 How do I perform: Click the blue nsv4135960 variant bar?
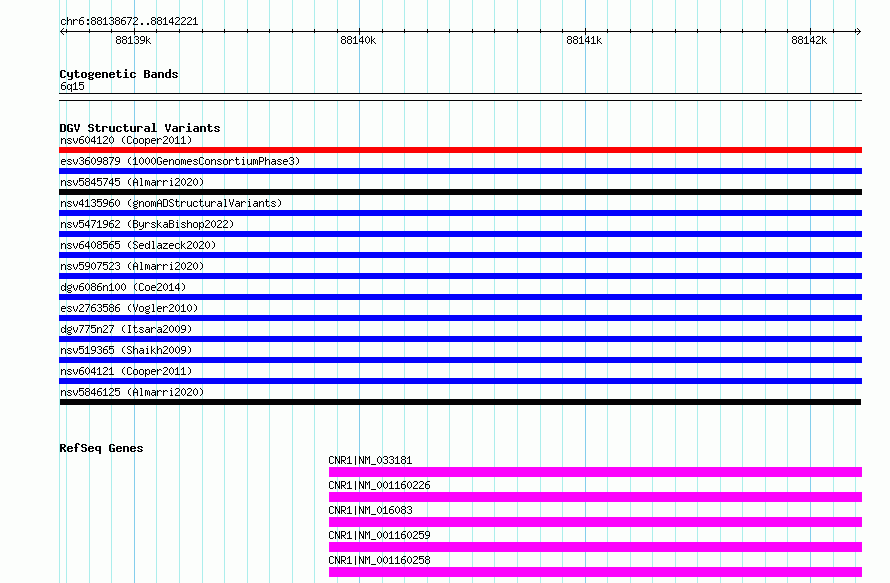[460, 213]
